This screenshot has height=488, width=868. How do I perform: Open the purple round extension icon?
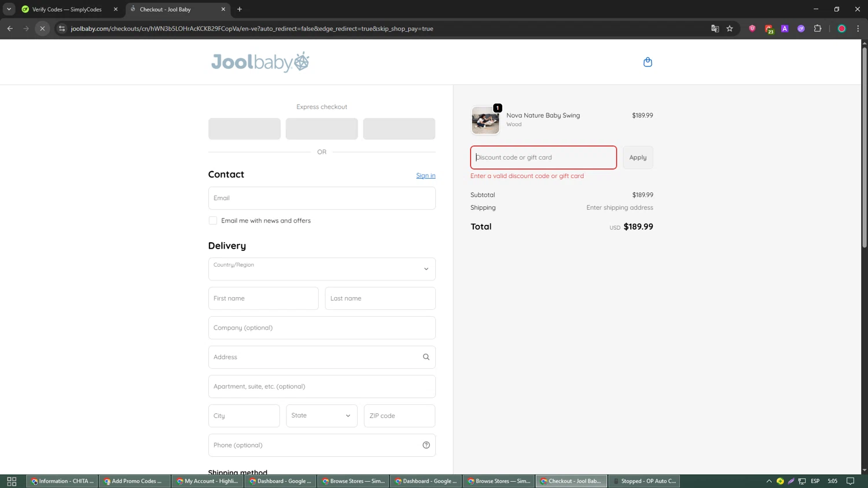[x=801, y=28]
